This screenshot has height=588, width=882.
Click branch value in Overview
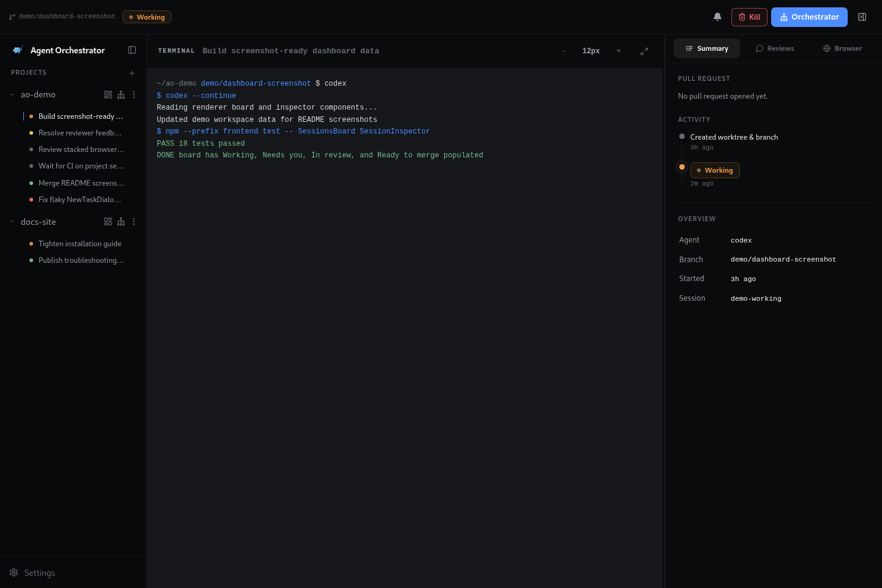point(783,260)
